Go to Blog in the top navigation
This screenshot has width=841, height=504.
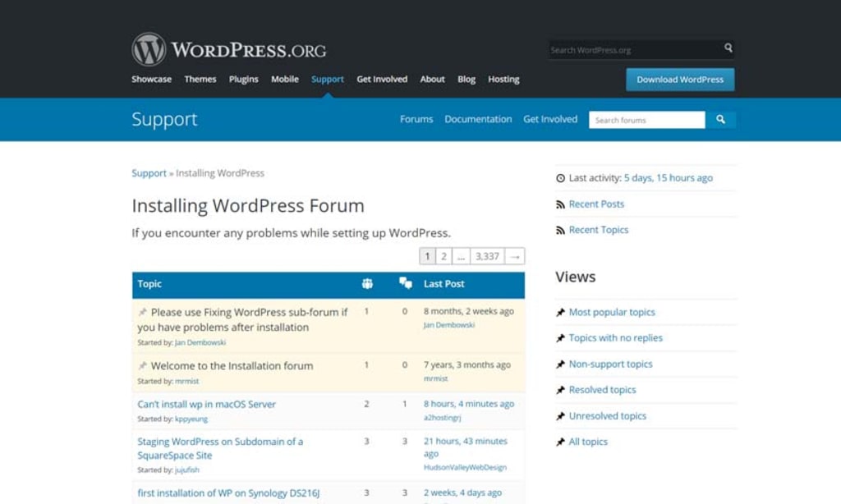click(x=466, y=79)
